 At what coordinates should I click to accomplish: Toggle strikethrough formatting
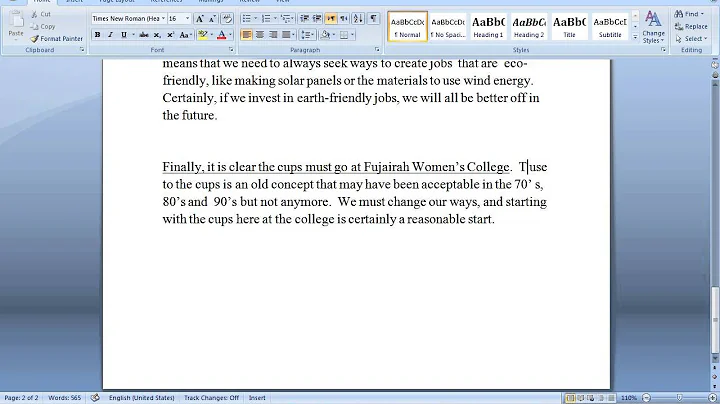pos(144,35)
